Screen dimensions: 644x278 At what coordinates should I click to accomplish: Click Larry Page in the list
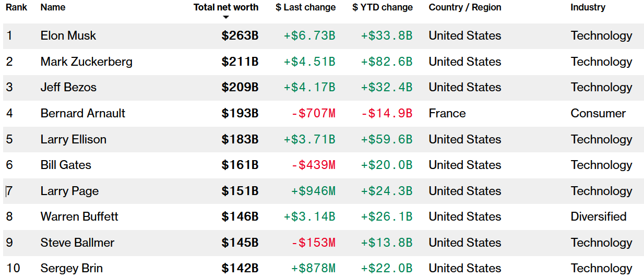[69, 191]
